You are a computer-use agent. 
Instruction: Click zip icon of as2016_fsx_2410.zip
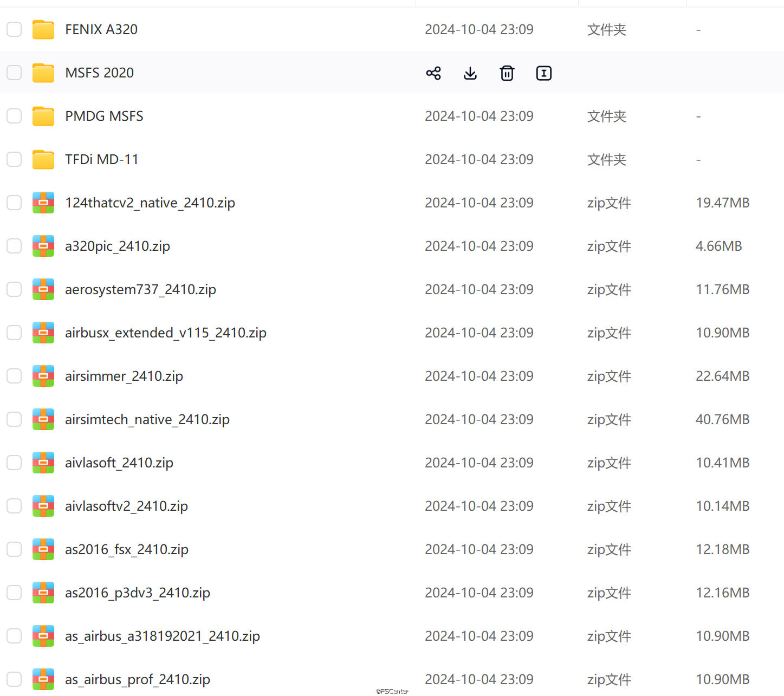click(43, 549)
